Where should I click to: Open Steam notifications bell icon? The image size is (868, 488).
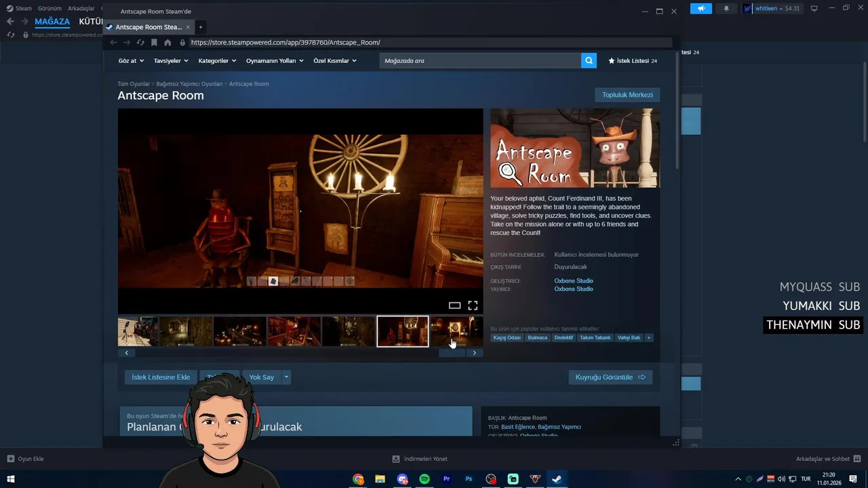click(x=726, y=8)
